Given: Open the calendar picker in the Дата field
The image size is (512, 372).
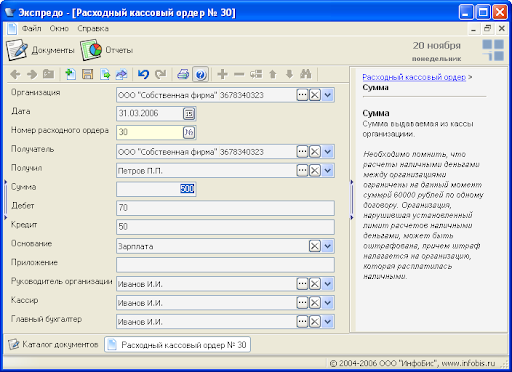Looking at the screenshot, I should (x=189, y=114).
